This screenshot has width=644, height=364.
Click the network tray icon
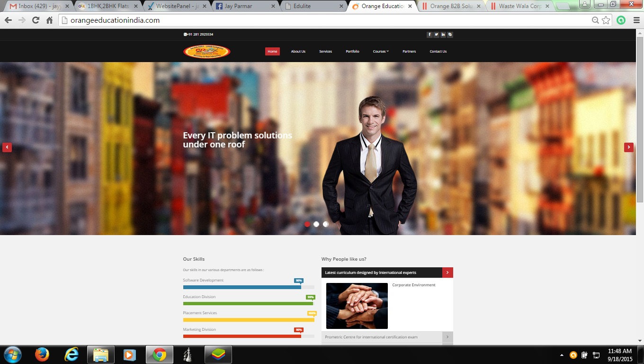point(596,355)
